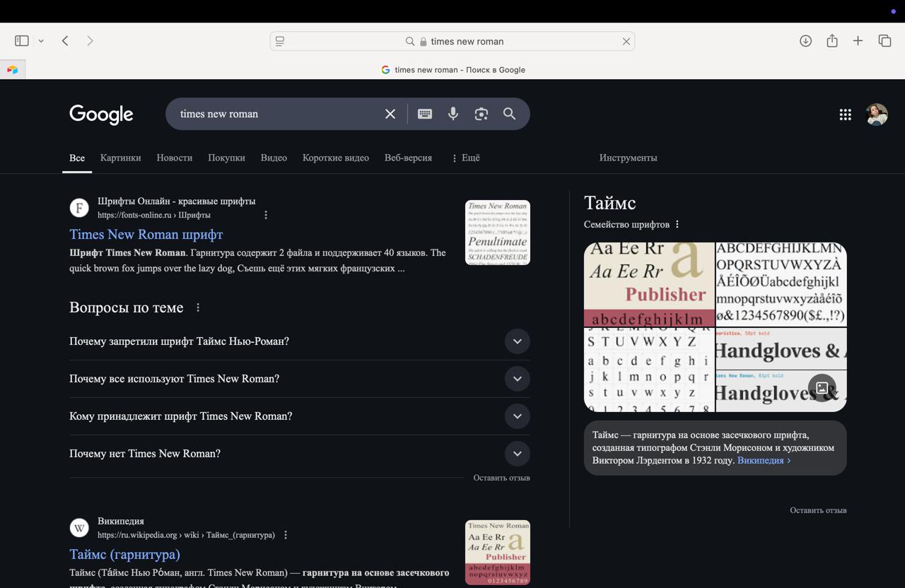Expand 'Почему все используют Times New Roman?'
This screenshot has width=905, height=588.
pyautogui.click(x=300, y=379)
